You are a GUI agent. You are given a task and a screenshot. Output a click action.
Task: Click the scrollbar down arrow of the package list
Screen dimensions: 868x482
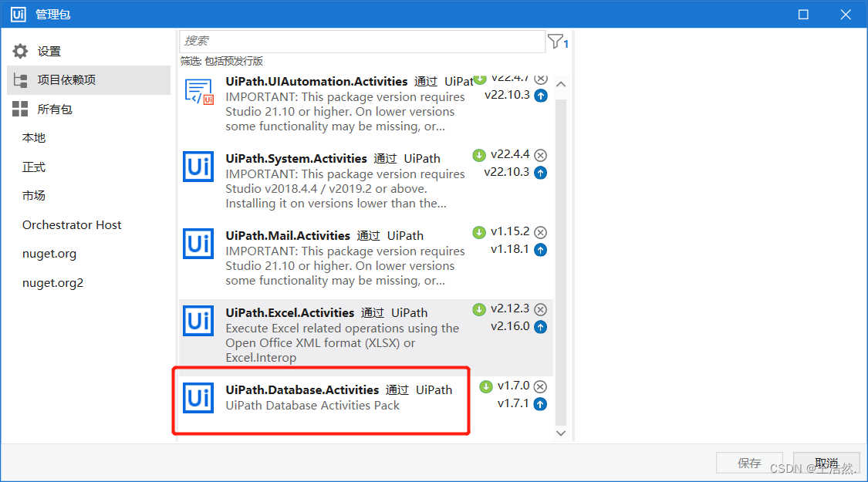561,433
